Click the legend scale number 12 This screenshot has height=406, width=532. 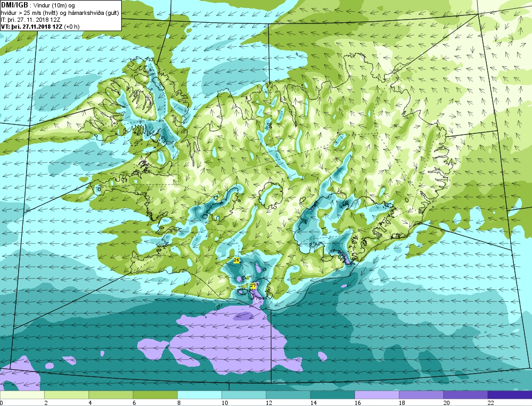click(269, 403)
